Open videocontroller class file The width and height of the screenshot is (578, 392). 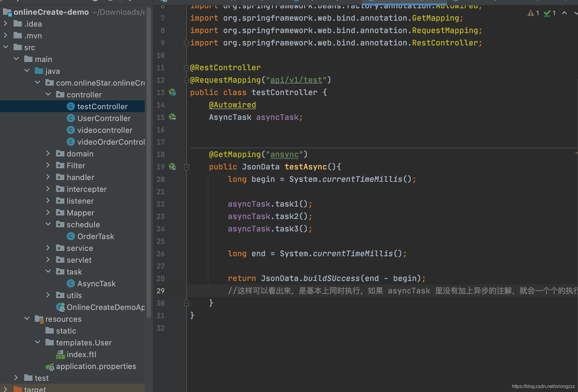105,130
